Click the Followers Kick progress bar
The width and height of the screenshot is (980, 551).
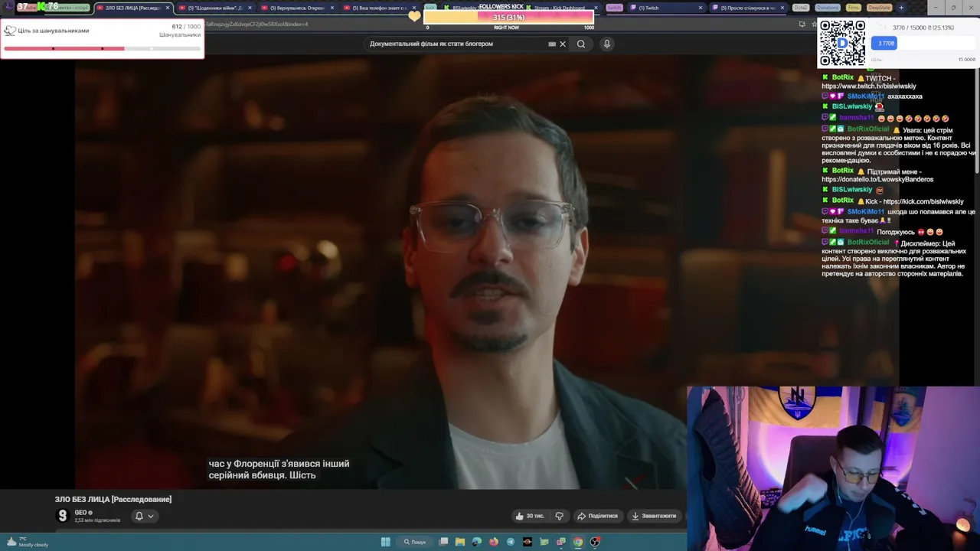(x=508, y=17)
